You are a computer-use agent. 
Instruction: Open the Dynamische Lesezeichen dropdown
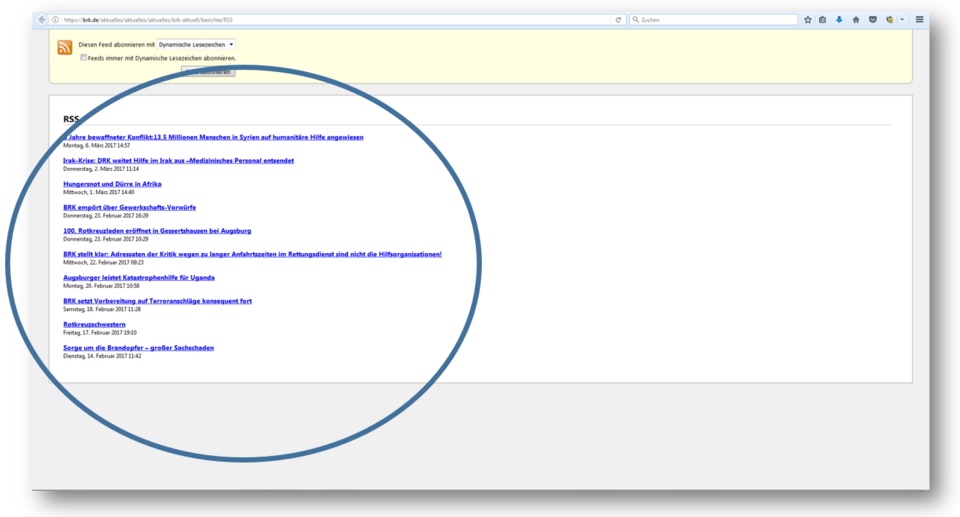(196, 45)
